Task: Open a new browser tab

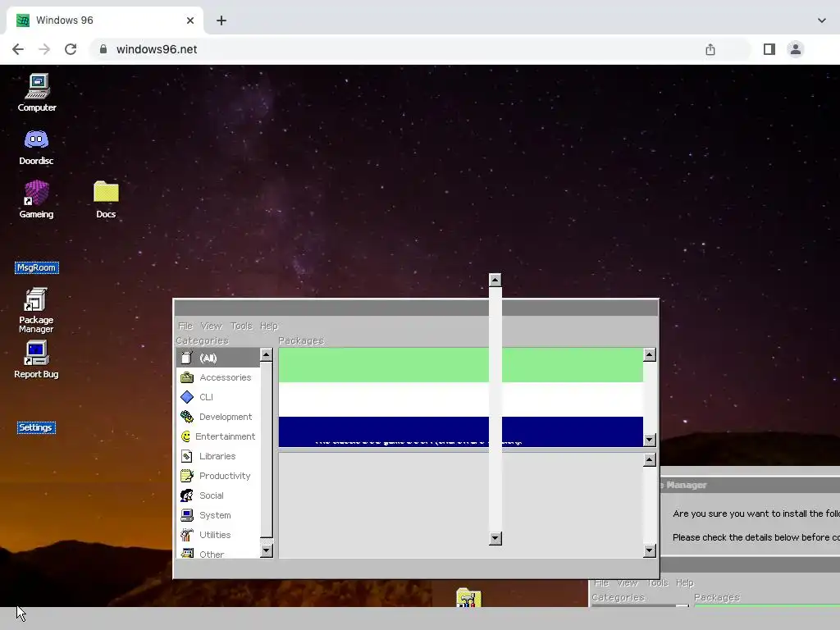Action: tap(221, 21)
